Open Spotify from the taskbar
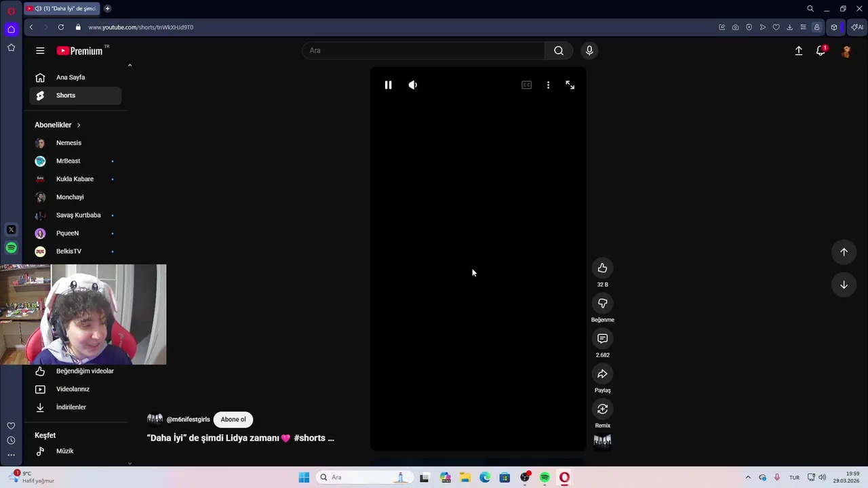This screenshot has height=488, width=868. click(x=545, y=477)
